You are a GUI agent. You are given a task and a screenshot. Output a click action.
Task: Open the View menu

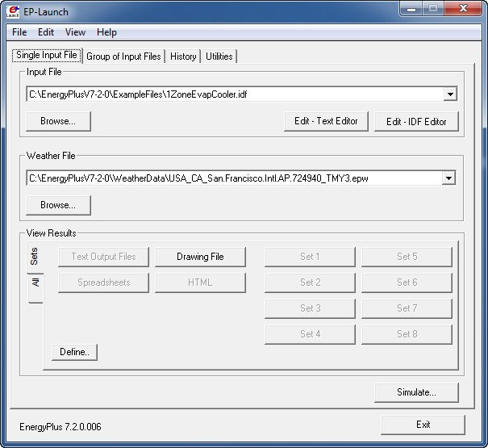pyautogui.click(x=75, y=32)
